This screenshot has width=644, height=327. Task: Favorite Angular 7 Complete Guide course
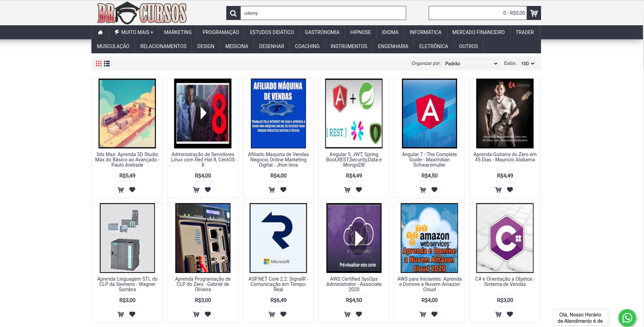tap(435, 189)
